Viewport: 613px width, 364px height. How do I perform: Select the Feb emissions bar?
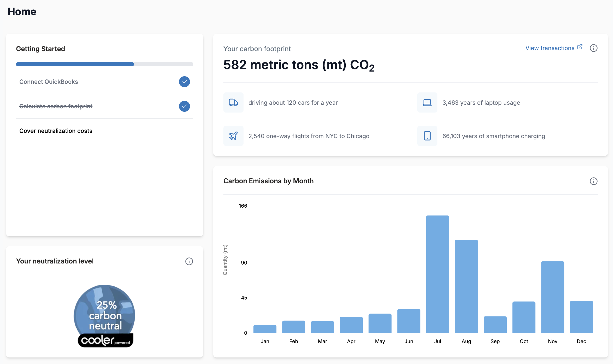click(x=294, y=327)
